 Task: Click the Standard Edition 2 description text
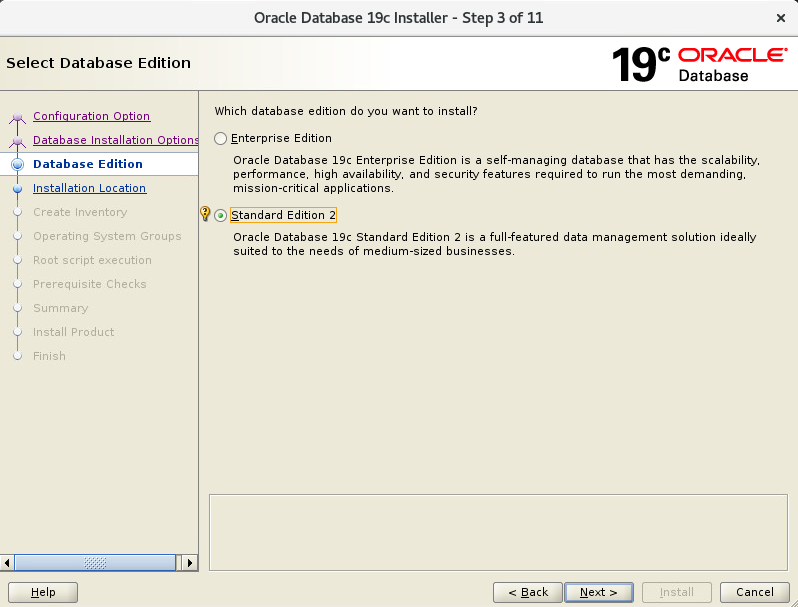click(495, 244)
